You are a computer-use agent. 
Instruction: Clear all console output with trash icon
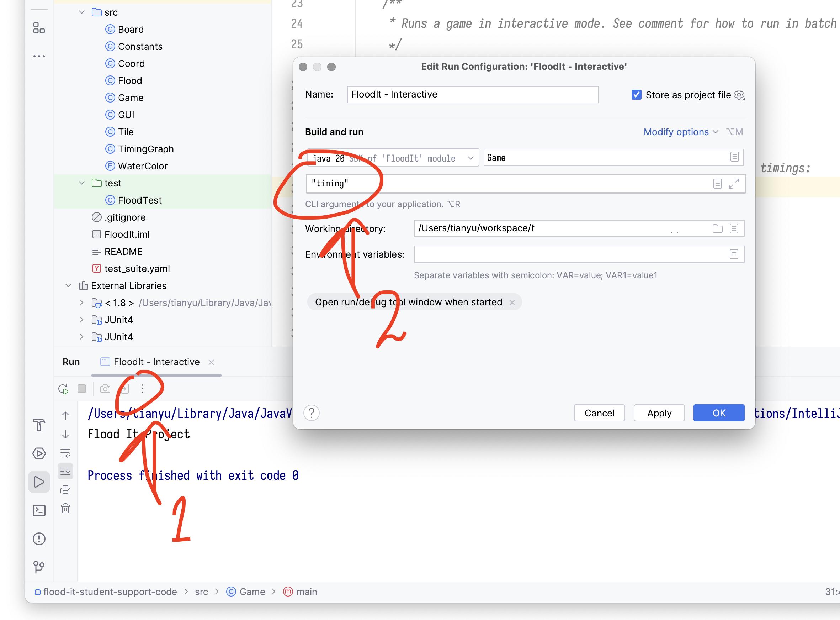pos(66,509)
